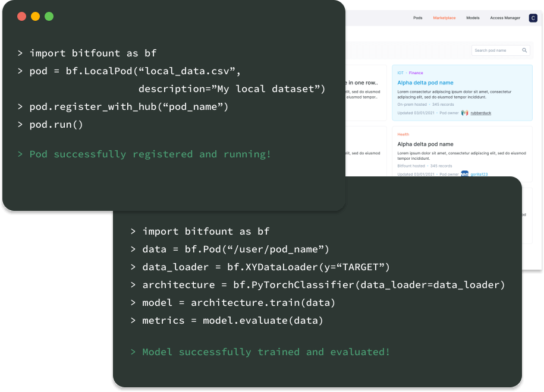Open the Marketplace tab

pos(445,18)
